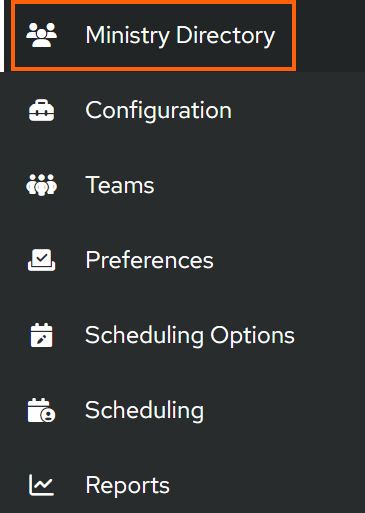Screen dimensions: 365x513
Task: Navigate to the Scheduling text label
Action: click(x=144, y=411)
